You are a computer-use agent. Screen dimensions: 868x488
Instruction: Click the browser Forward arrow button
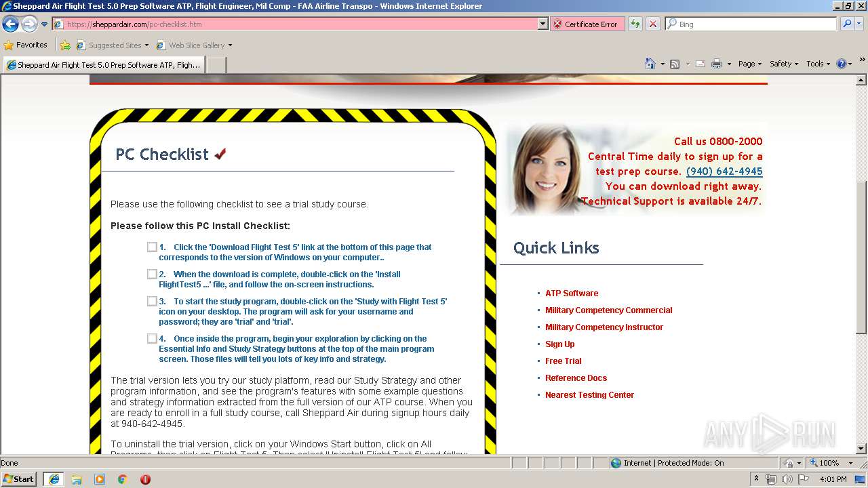[29, 24]
